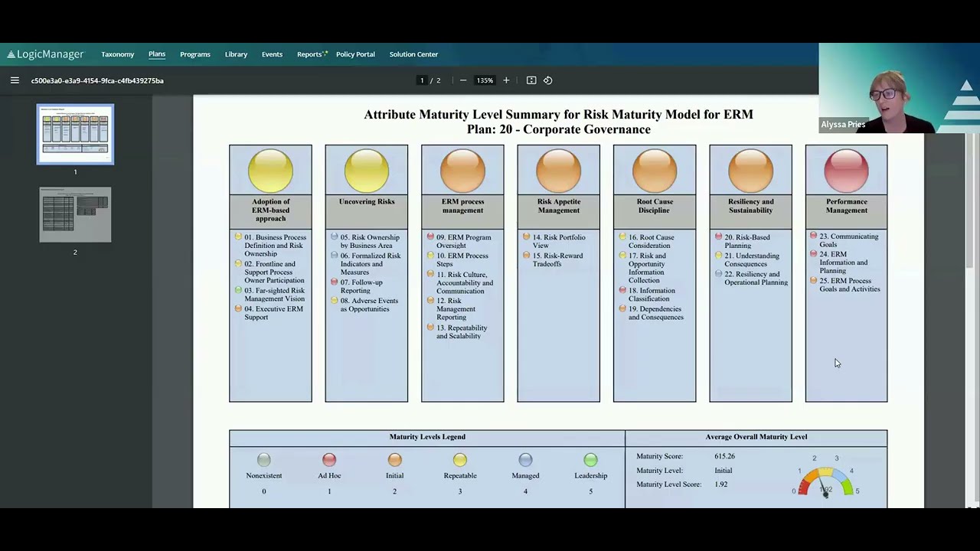This screenshot has width=980, height=551.
Task: Click the rotate document icon
Action: pos(547,80)
